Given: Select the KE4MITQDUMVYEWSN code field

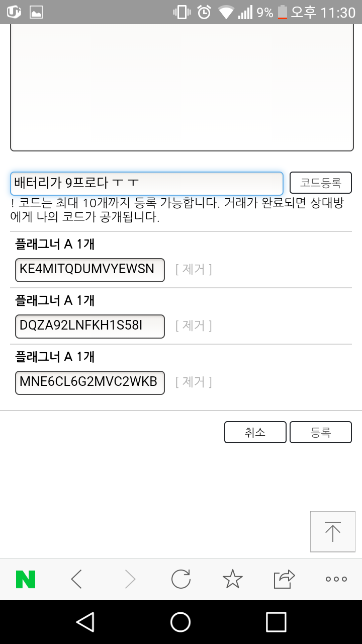Looking at the screenshot, I should 90,270.
